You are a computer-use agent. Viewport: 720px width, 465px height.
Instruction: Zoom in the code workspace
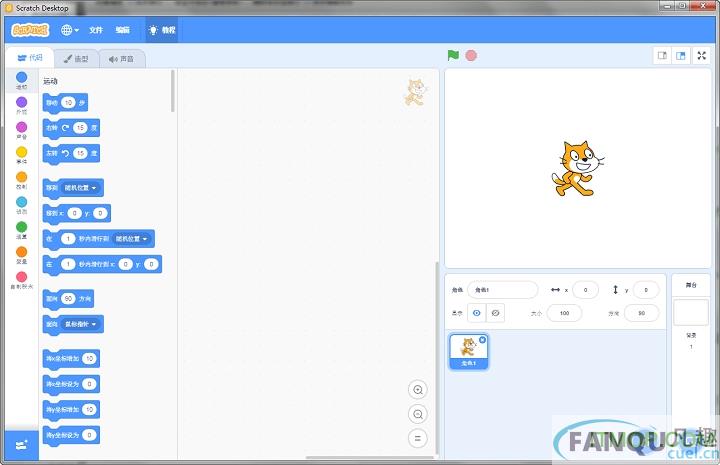point(418,390)
